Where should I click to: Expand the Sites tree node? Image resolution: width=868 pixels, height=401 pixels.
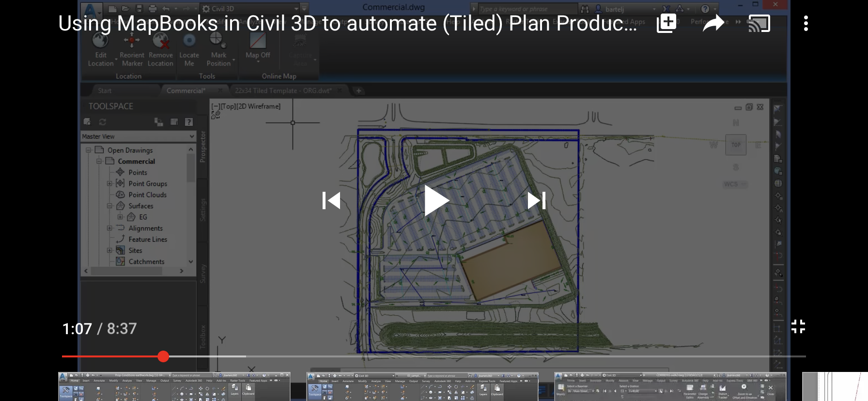[x=109, y=250]
